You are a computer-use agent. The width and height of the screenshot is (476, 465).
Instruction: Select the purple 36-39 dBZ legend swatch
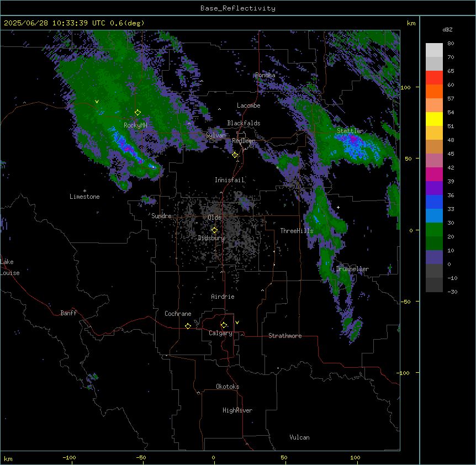click(434, 188)
